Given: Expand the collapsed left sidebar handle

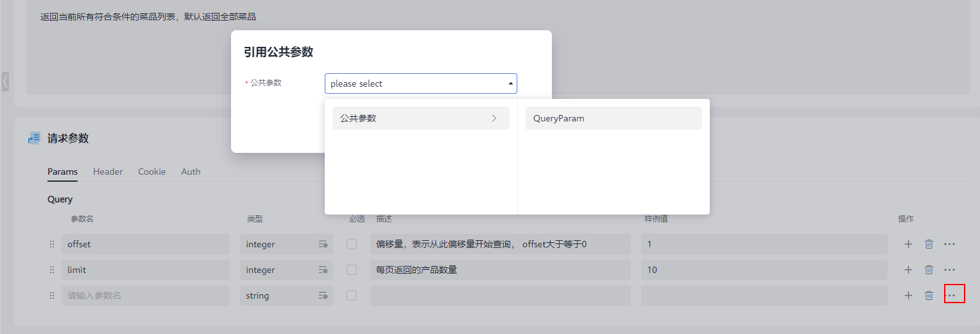Looking at the screenshot, I should coord(5,81).
